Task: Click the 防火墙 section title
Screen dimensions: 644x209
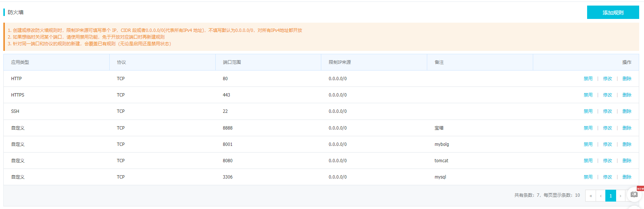Action: tap(16, 12)
